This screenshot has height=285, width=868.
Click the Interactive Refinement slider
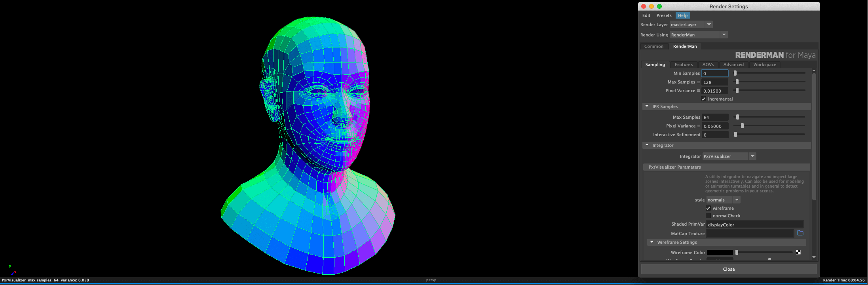click(769, 134)
